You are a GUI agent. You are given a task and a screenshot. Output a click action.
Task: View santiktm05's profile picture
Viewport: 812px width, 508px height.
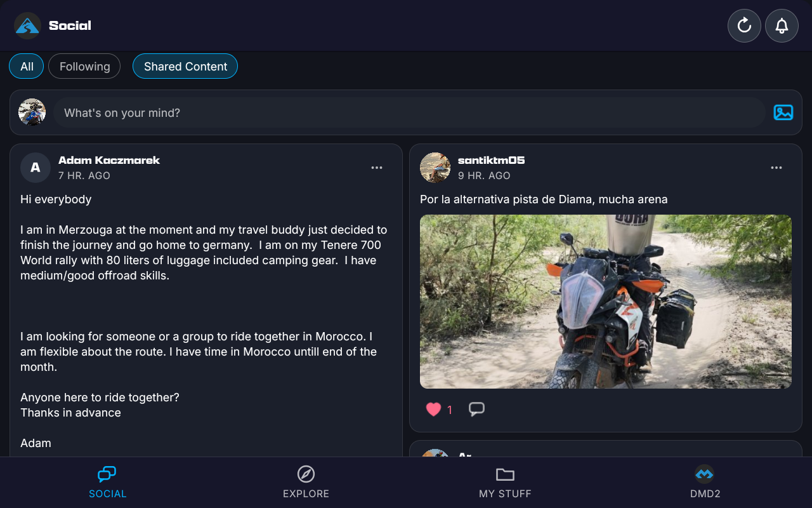click(x=435, y=168)
